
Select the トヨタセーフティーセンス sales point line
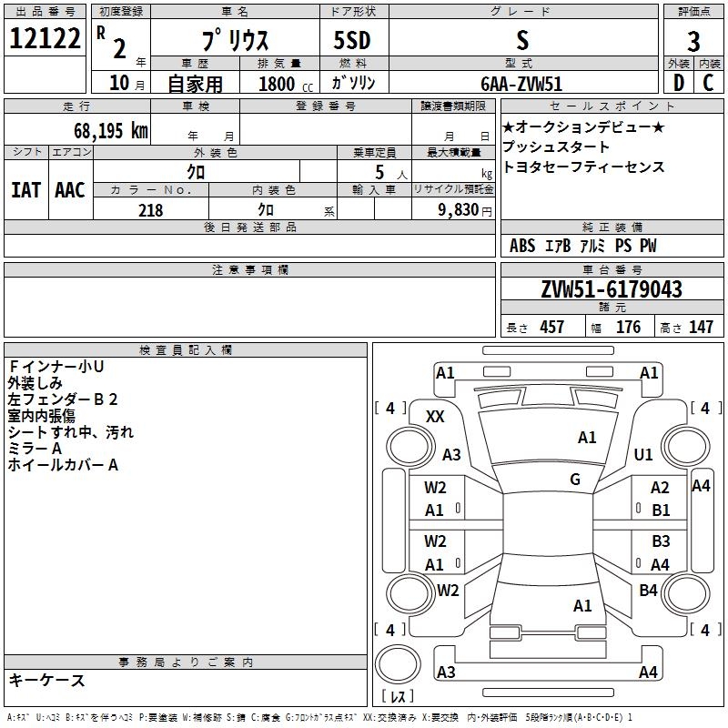583,167
